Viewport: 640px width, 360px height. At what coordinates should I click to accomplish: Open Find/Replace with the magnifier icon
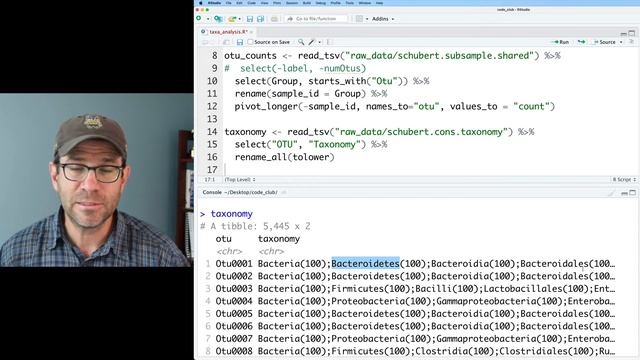(x=301, y=42)
